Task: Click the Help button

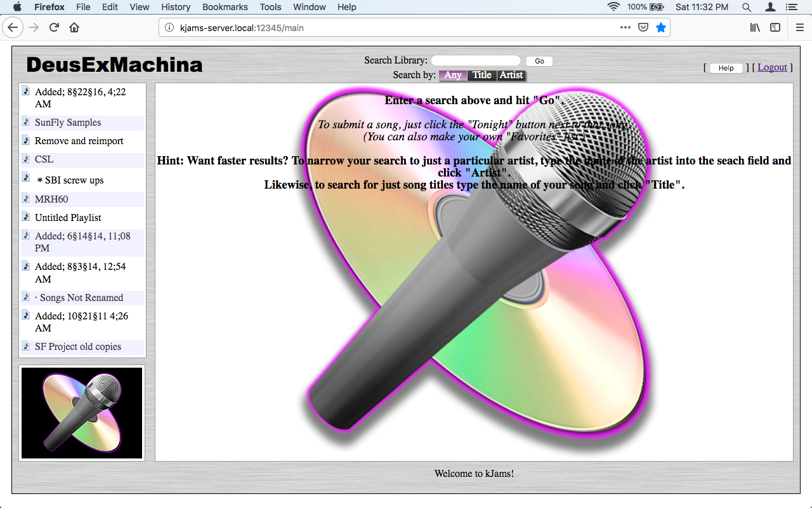Action: 726,68
